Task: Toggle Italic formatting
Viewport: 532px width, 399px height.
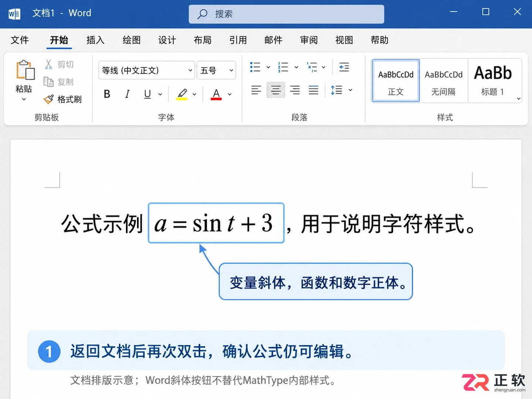Action: (127, 94)
